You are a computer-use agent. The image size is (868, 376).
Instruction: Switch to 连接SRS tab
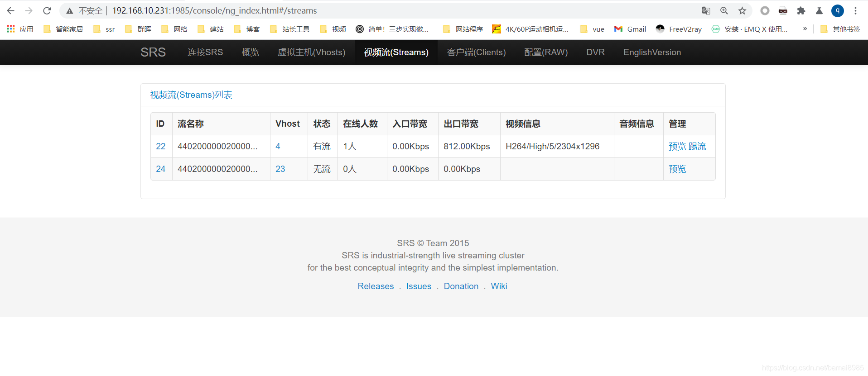[x=205, y=52]
